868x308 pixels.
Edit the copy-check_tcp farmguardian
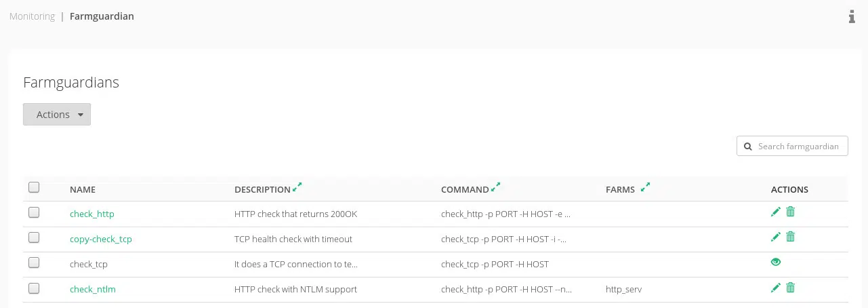coord(776,237)
